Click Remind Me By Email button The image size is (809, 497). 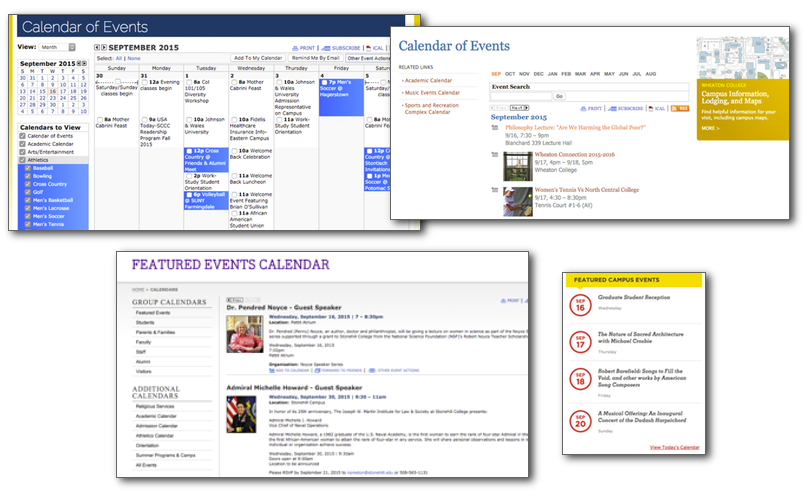click(315, 58)
